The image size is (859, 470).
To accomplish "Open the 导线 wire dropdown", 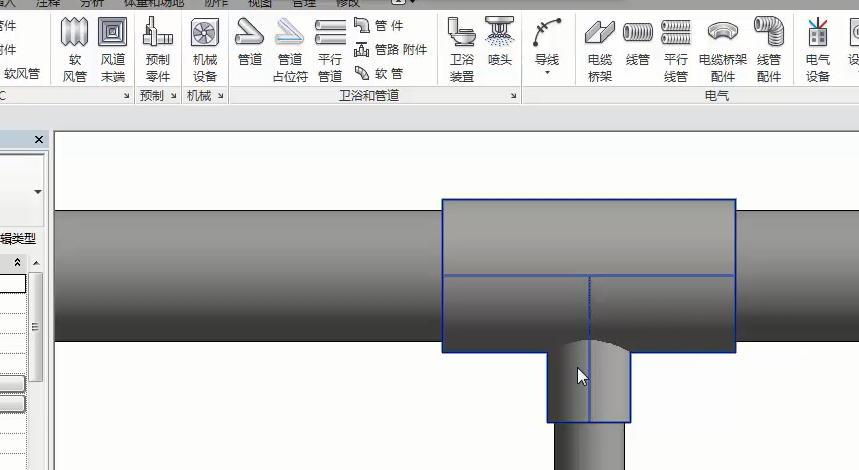I will coord(546,72).
